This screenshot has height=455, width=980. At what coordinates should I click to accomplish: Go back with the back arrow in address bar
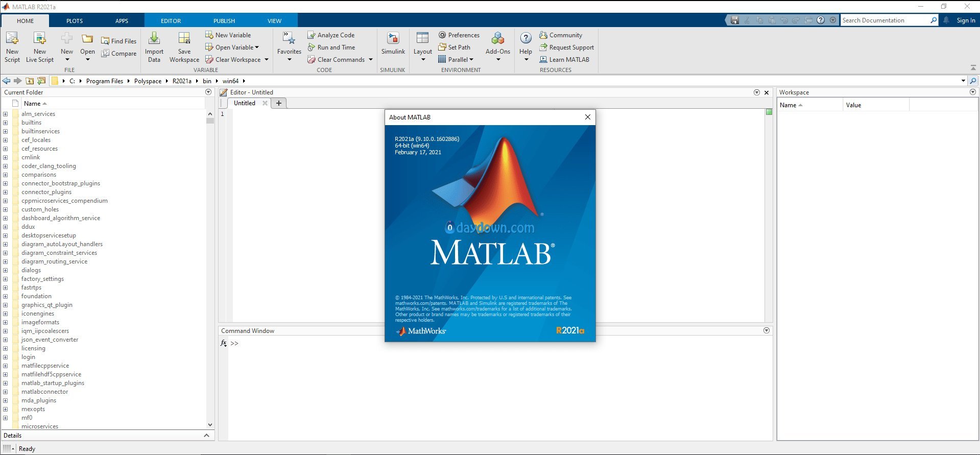coord(7,81)
